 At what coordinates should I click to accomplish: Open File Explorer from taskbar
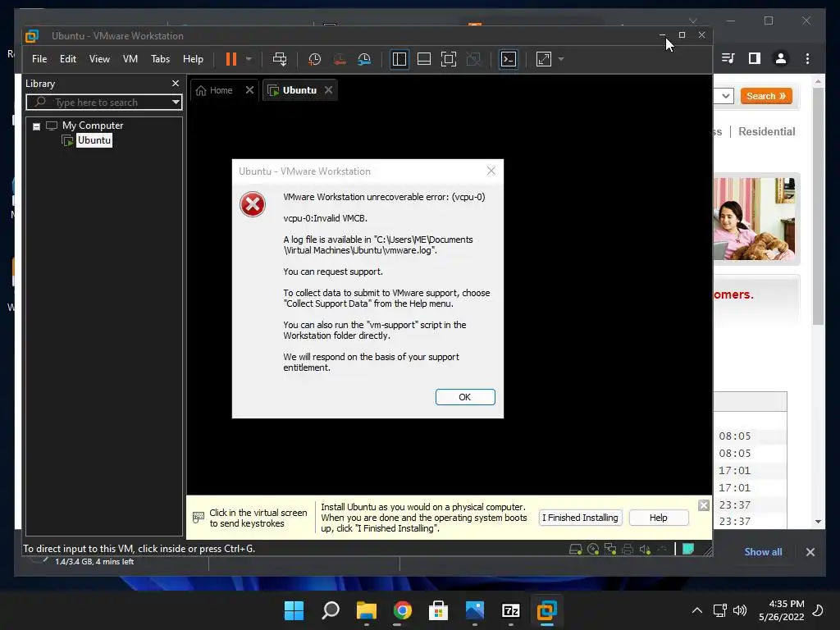click(x=367, y=610)
